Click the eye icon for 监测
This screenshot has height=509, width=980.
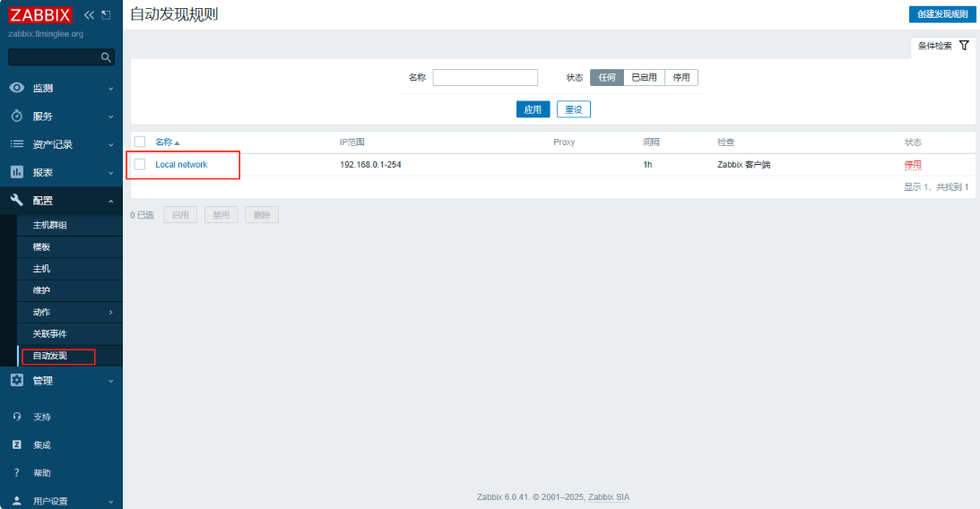click(17, 88)
